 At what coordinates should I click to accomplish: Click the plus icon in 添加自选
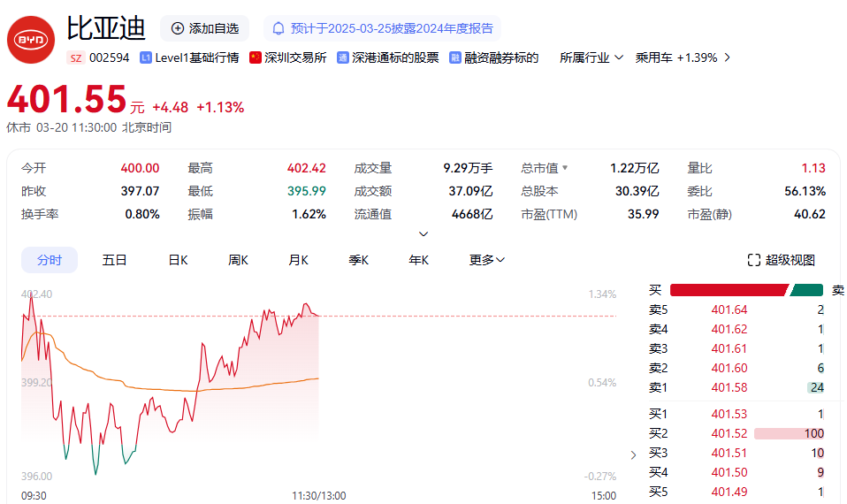pyautogui.click(x=178, y=28)
